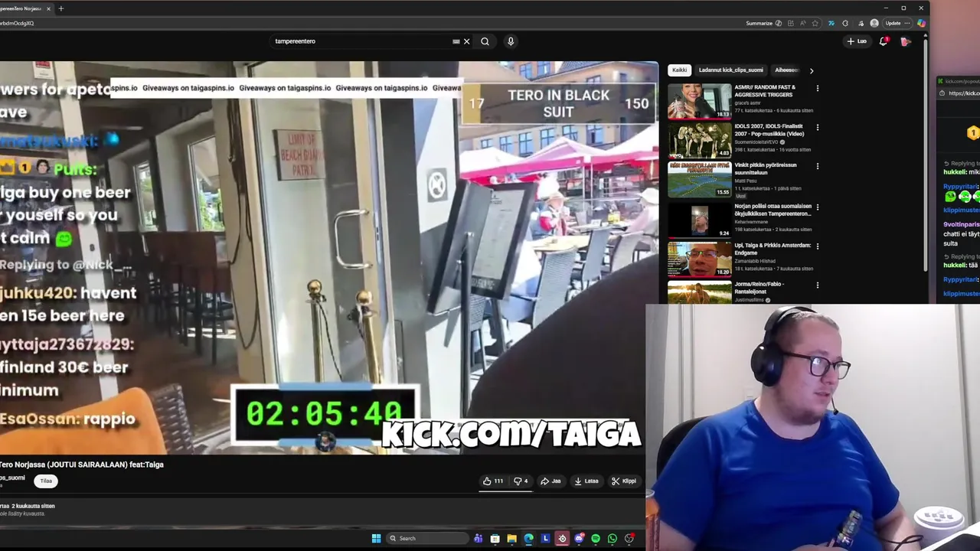Close the current browser tab
Viewport: 980px width, 551px height.
(49, 8)
